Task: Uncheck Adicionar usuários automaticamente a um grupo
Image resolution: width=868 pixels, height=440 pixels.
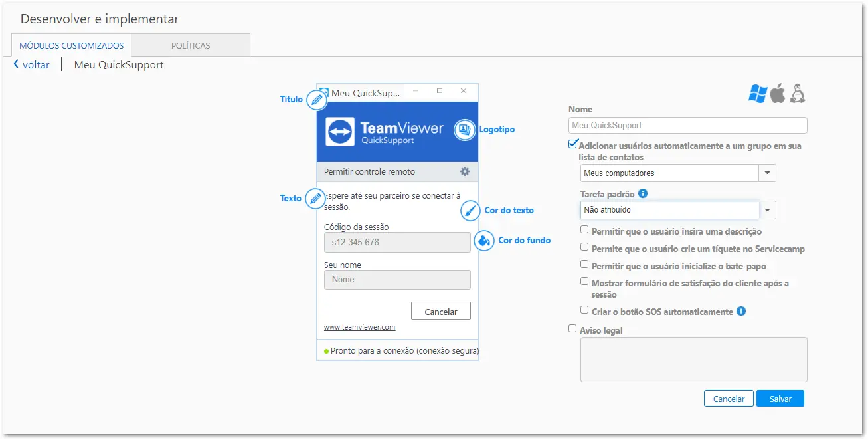Action: 573,144
